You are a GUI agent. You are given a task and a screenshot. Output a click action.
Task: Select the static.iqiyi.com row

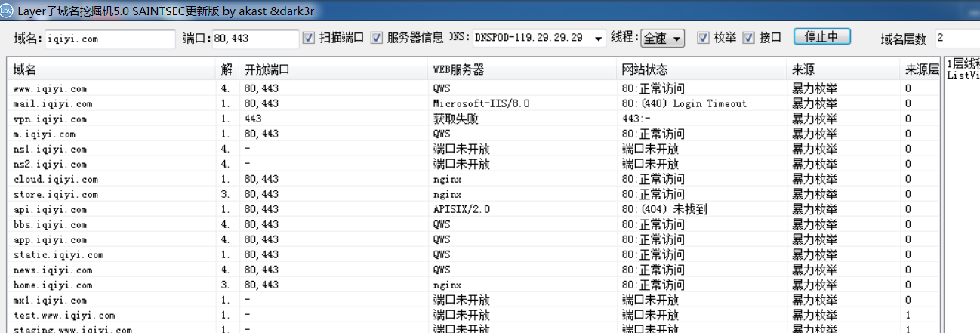pyautogui.click(x=473, y=254)
